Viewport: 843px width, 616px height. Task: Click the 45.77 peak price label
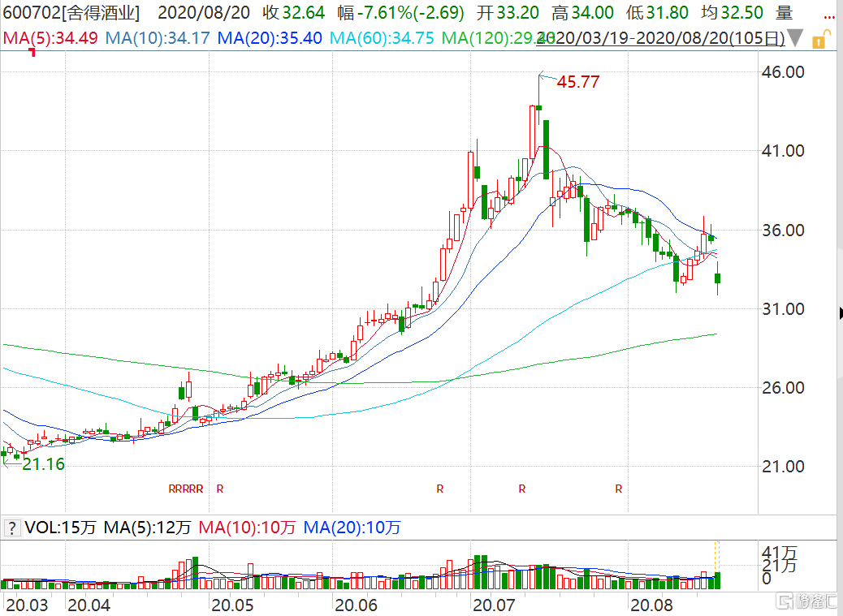pos(578,82)
